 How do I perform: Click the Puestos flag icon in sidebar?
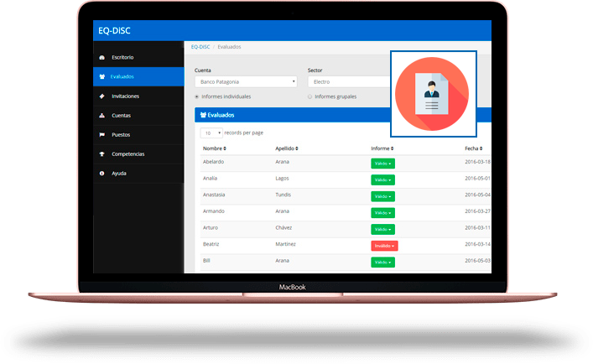click(x=102, y=134)
